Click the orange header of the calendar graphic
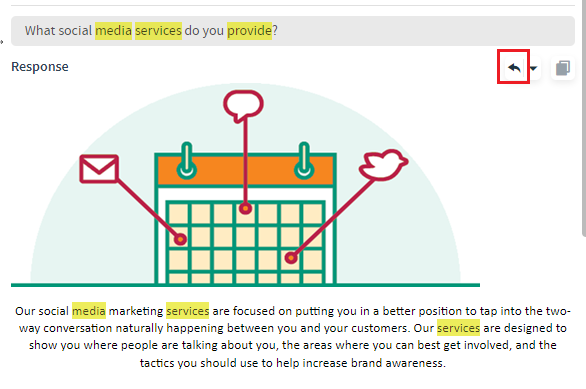The width and height of the screenshot is (586, 389). (x=246, y=170)
